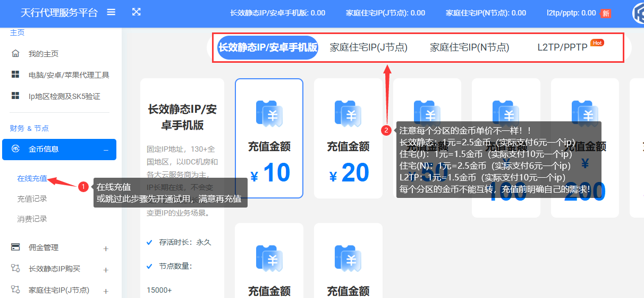This screenshot has height=298, width=644.
Task: Click the home icon beside 我的主页
Action: tap(15, 54)
